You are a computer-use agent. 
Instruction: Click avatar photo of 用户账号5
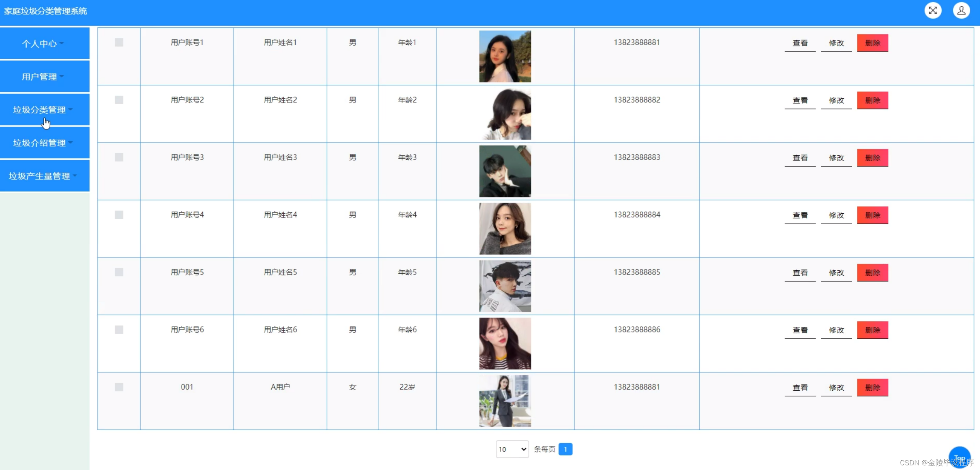point(505,286)
